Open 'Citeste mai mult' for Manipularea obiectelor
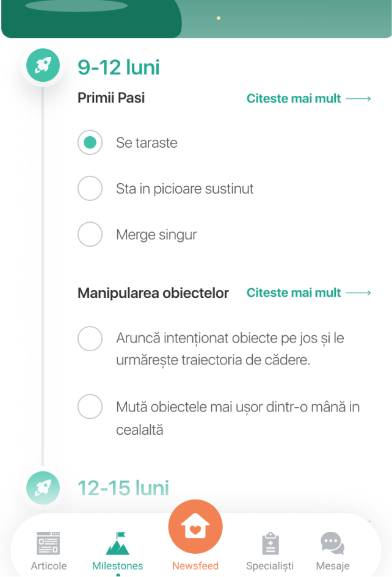The height and width of the screenshot is (577, 392). pos(294,293)
